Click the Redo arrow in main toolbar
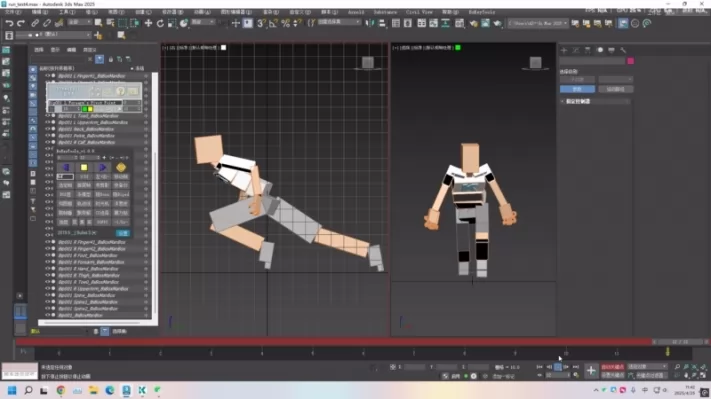Viewport: 711px width, 399px height. [21, 23]
